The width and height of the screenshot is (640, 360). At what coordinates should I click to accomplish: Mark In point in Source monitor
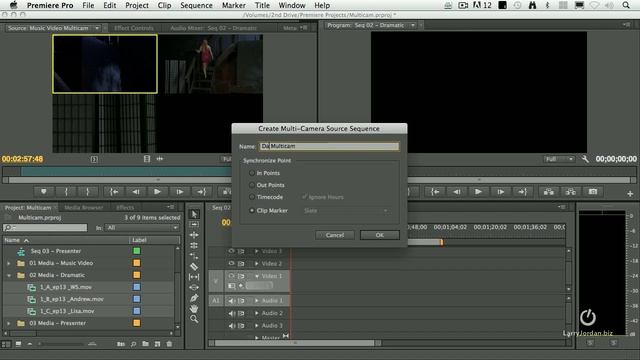tap(66, 191)
